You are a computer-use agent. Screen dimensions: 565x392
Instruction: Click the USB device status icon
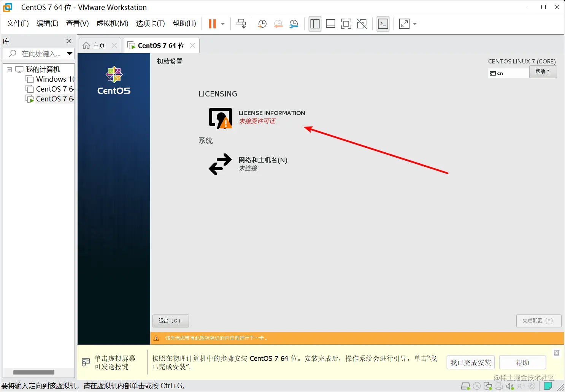[x=521, y=386]
